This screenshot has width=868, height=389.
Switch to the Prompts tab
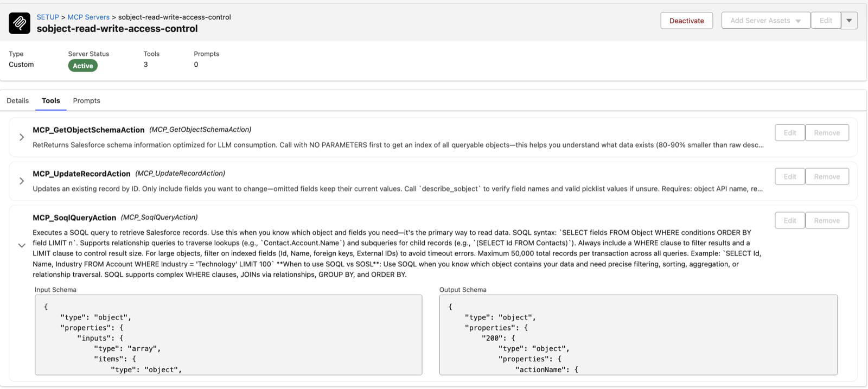pyautogui.click(x=87, y=100)
